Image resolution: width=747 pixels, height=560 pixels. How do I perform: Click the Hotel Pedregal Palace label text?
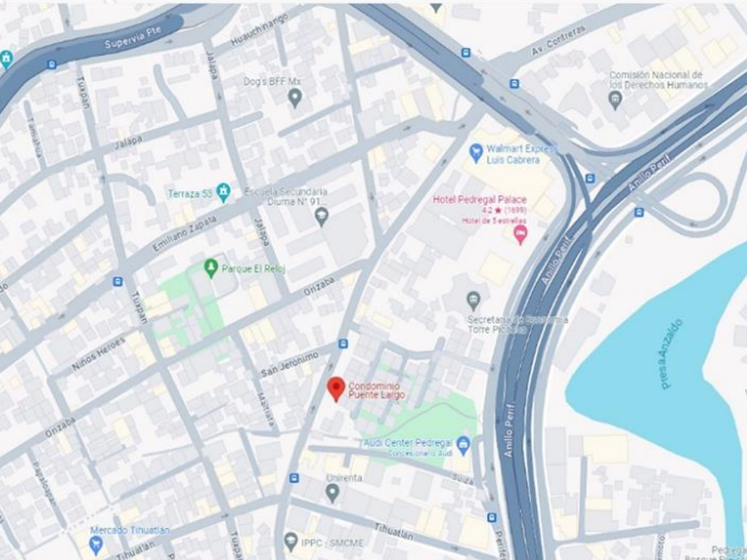479,199
